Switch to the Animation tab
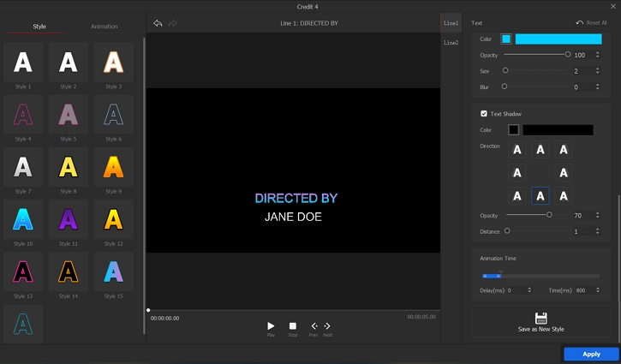 coord(104,27)
